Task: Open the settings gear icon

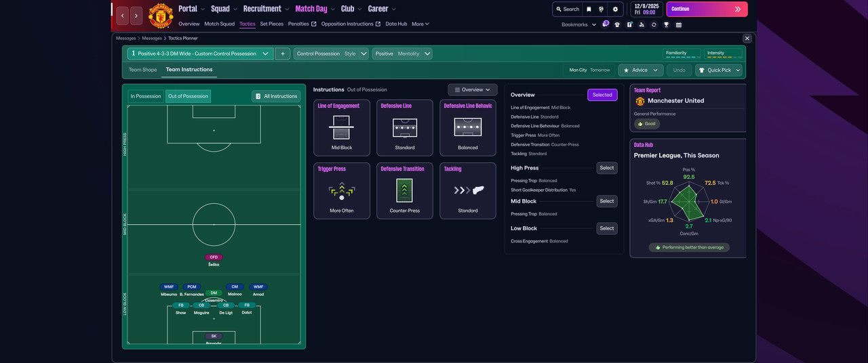Action: 615,9
